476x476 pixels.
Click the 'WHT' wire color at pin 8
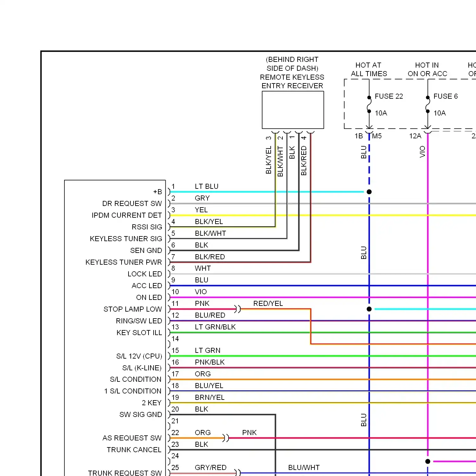point(203,268)
